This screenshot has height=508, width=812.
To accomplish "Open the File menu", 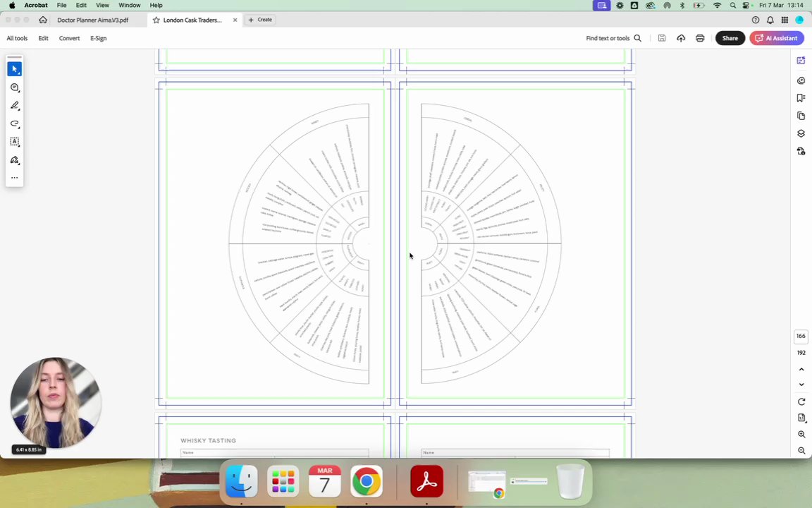I will point(61,5).
